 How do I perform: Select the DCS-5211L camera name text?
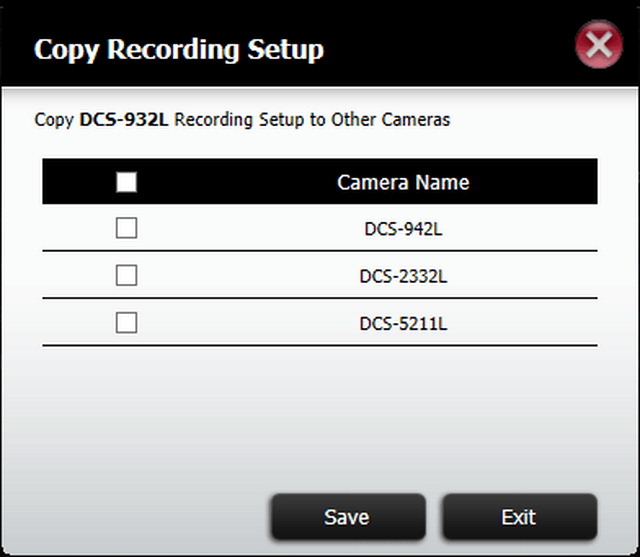[403, 324]
